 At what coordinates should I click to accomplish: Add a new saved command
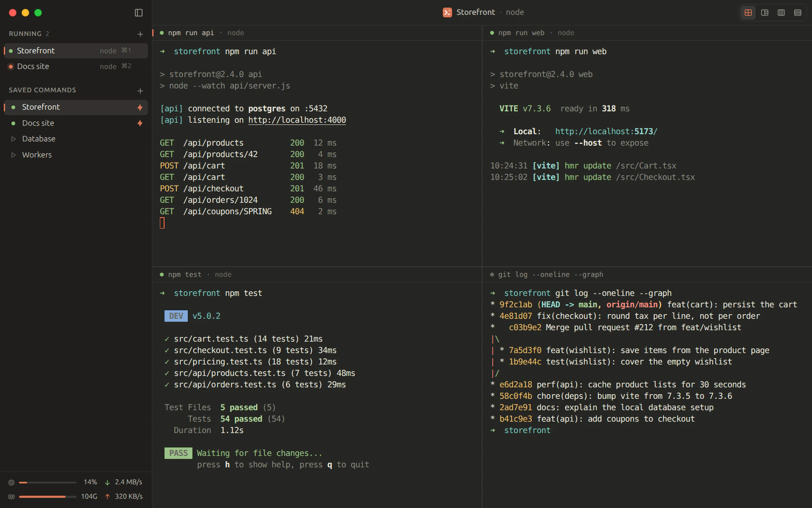pos(140,91)
